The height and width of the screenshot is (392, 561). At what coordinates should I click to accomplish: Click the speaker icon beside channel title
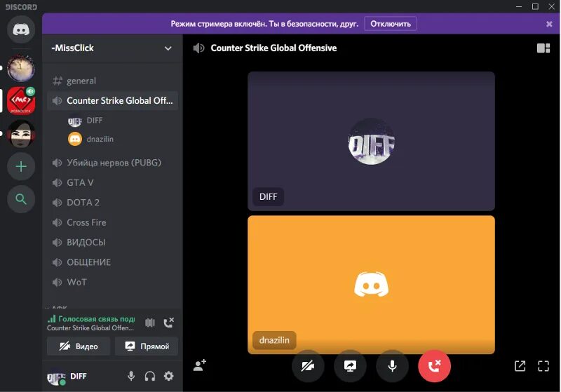click(199, 48)
